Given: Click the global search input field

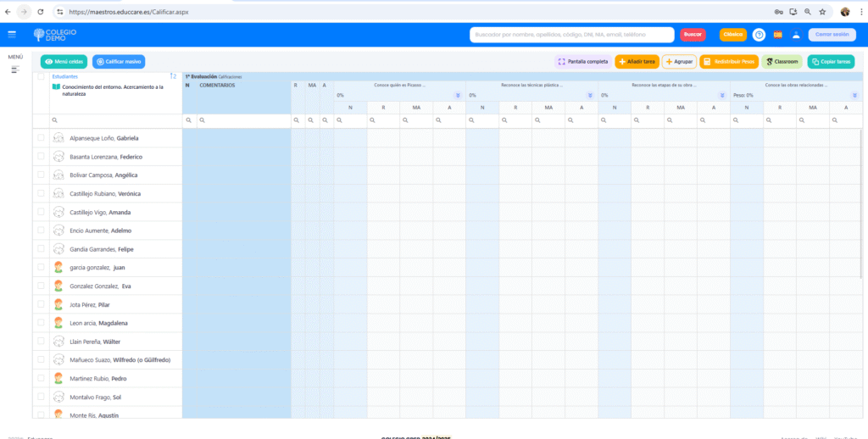Looking at the screenshot, I should [571, 35].
